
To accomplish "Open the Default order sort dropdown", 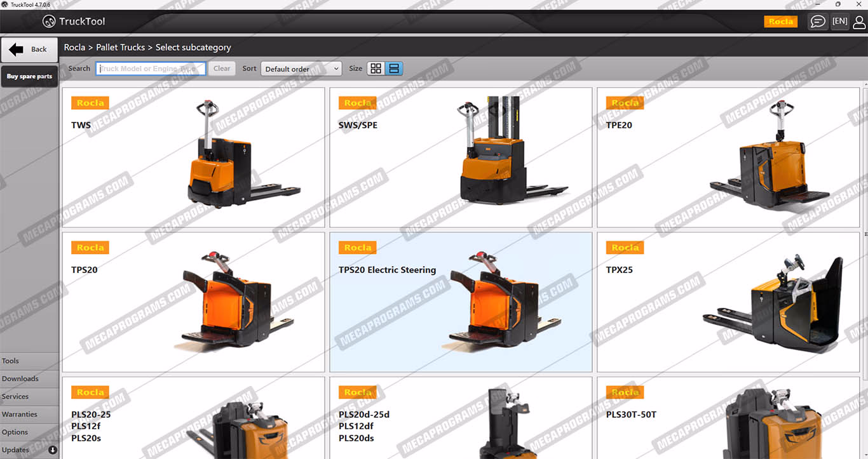I will (301, 69).
